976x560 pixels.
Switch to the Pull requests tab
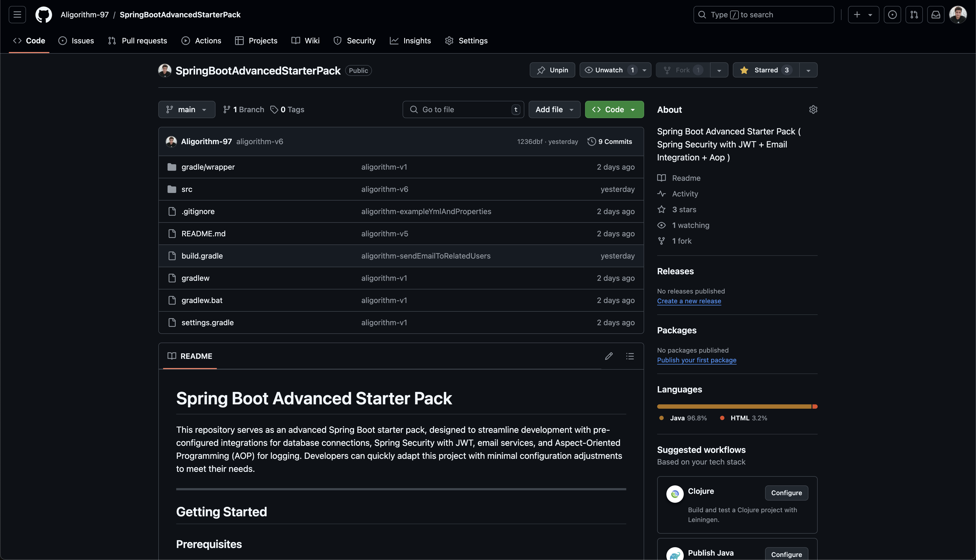(138, 41)
